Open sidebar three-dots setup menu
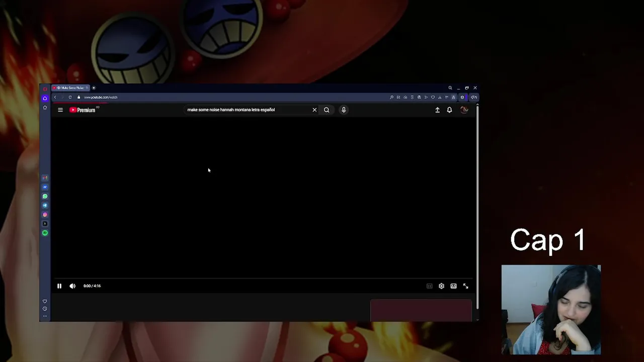Screen dimensions: 644x362 (x=45, y=316)
